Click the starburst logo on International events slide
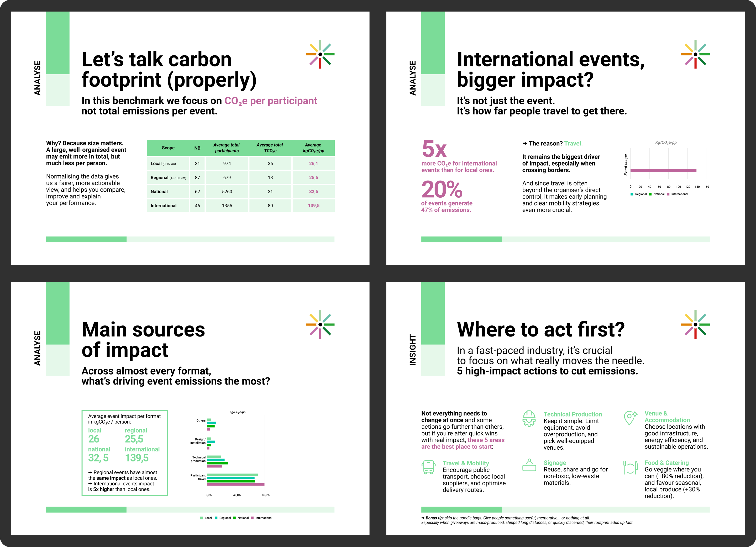This screenshot has height=547, width=756. point(695,54)
